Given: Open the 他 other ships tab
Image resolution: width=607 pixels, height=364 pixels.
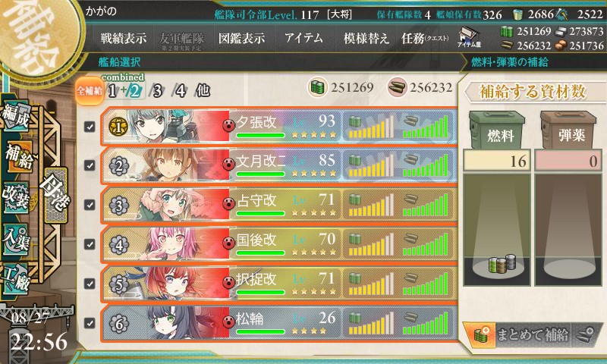Looking at the screenshot, I should (x=203, y=91).
